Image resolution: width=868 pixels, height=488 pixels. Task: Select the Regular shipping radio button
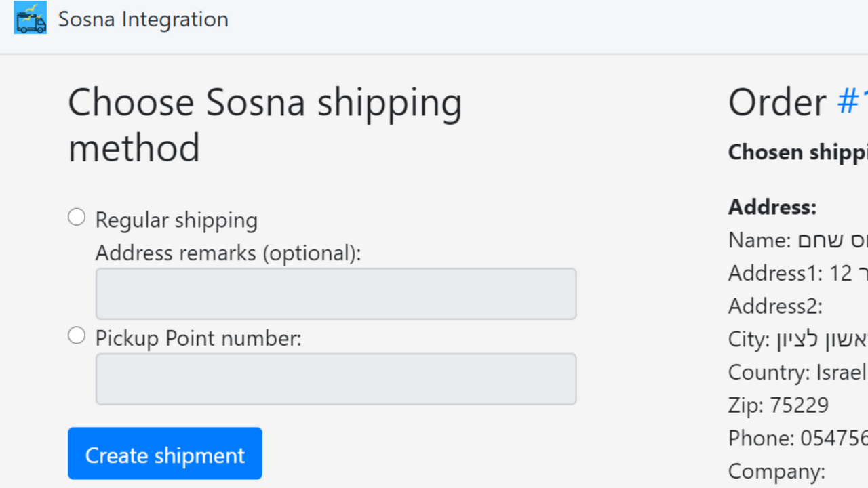(76, 216)
